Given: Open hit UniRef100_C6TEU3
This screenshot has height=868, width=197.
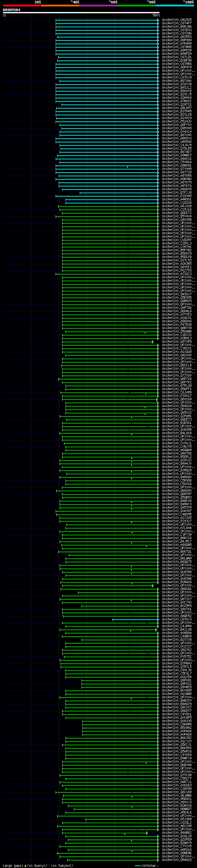Looking at the screenshot, I should (x=177, y=30).
